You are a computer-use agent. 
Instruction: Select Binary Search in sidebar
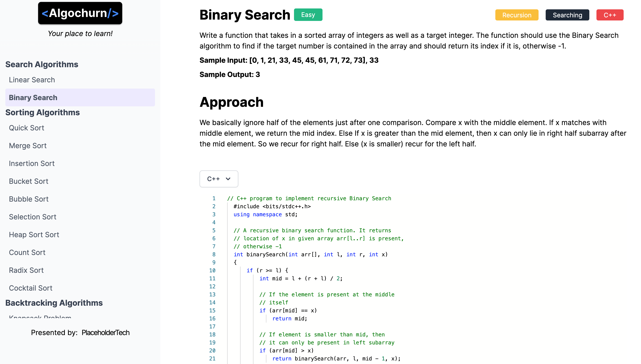33,97
